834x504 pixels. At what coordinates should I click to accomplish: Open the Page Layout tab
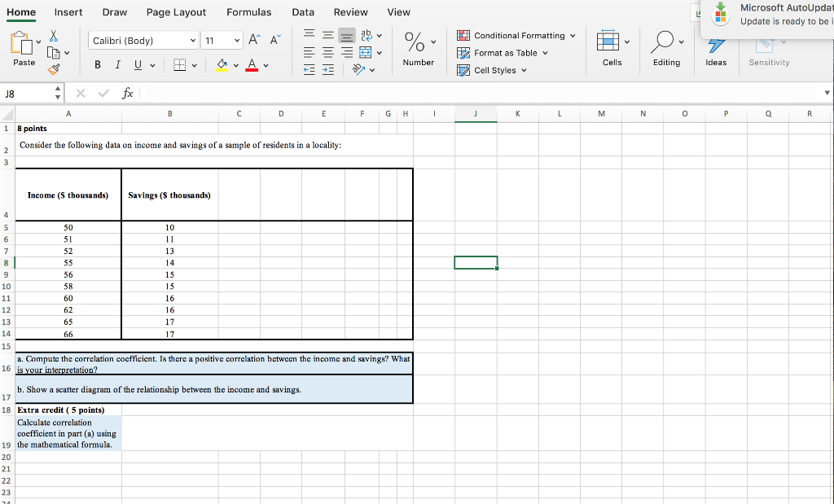coord(176,12)
